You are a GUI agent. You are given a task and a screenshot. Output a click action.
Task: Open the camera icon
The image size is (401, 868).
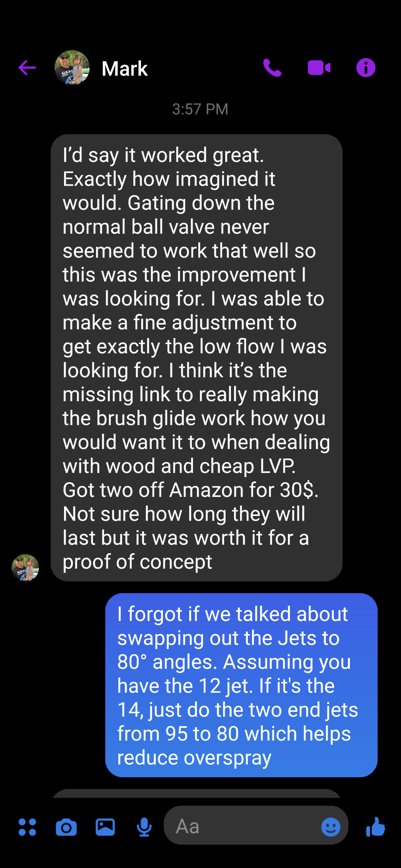pos(66,827)
